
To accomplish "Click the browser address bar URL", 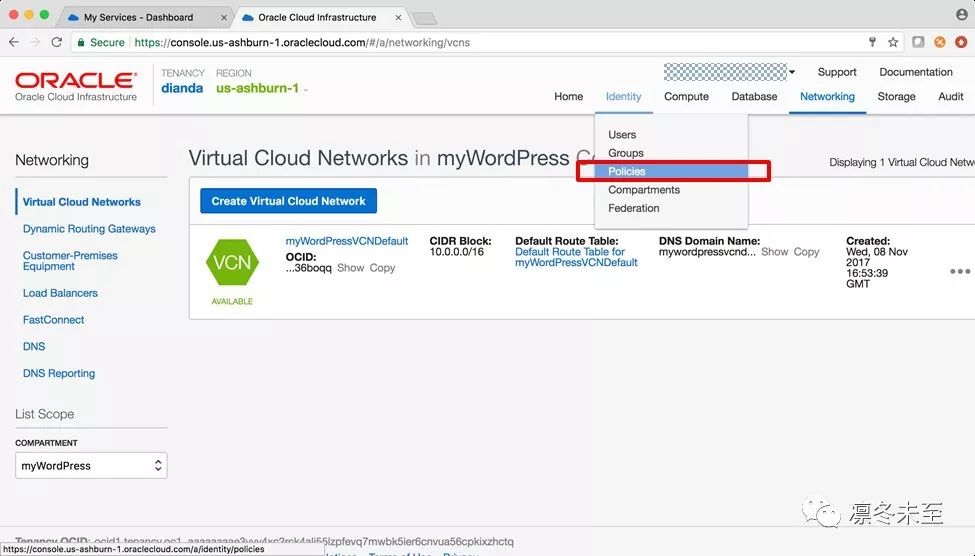I will (x=302, y=42).
